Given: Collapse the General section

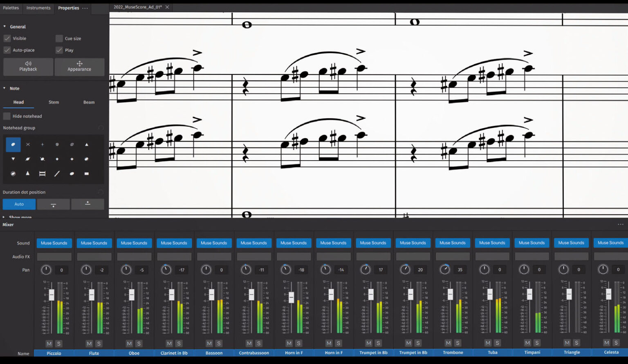Looking at the screenshot, I should click(x=4, y=27).
